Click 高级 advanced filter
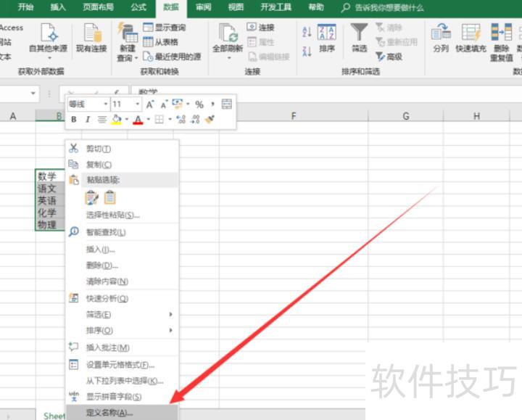The height and width of the screenshot is (420, 522). [x=389, y=57]
